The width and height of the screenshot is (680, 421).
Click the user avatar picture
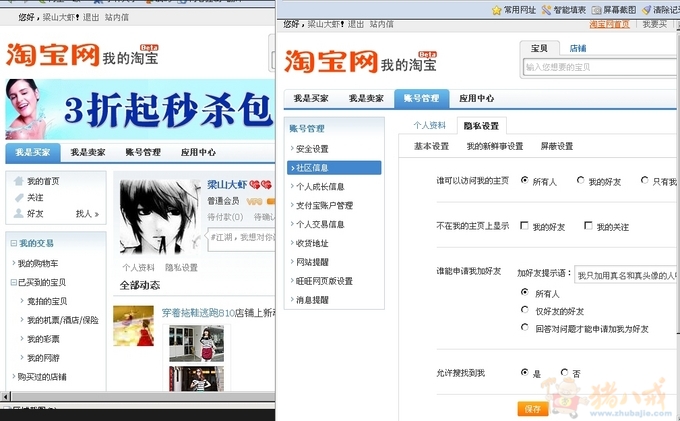(160, 217)
